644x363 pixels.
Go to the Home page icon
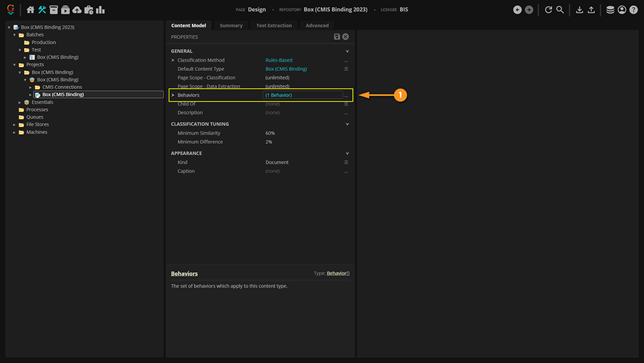click(x=30, y=10)
